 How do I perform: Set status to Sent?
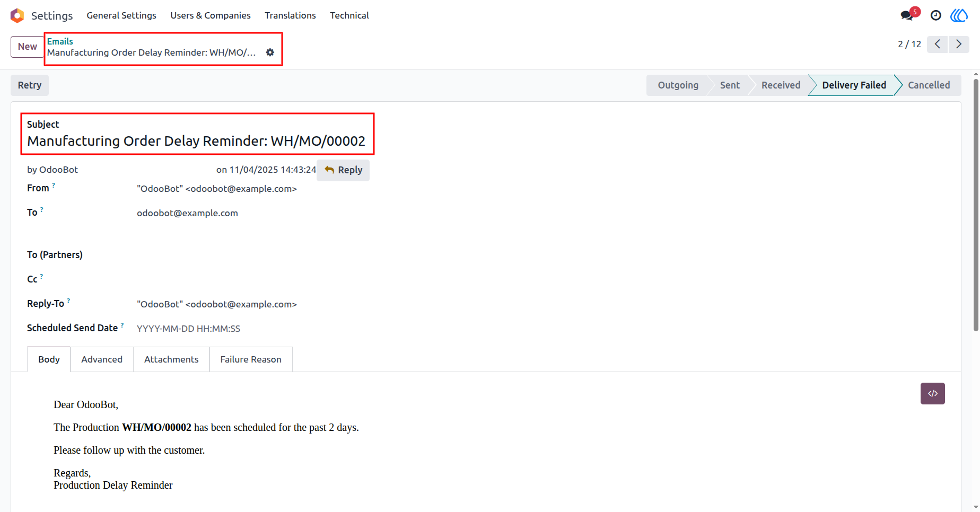coord(730,85)
